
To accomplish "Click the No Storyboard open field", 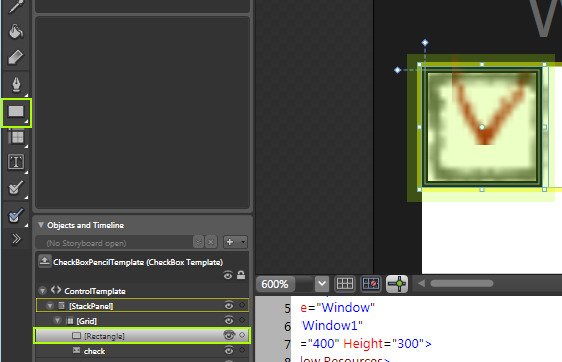I will coord(114,243).
